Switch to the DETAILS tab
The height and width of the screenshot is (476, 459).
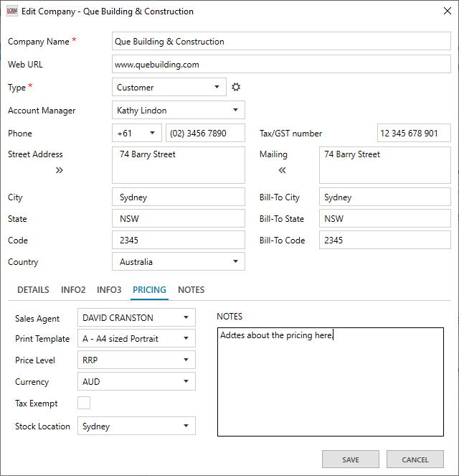coord(33,290)
